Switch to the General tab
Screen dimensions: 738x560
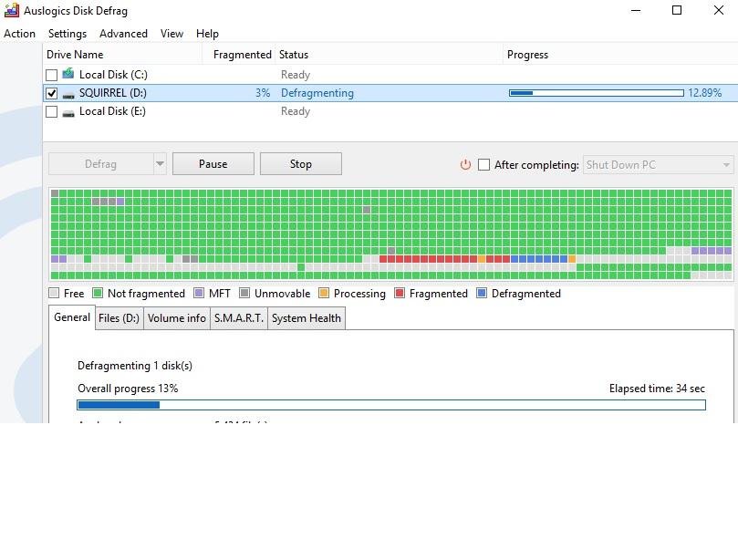pos(72,317)
